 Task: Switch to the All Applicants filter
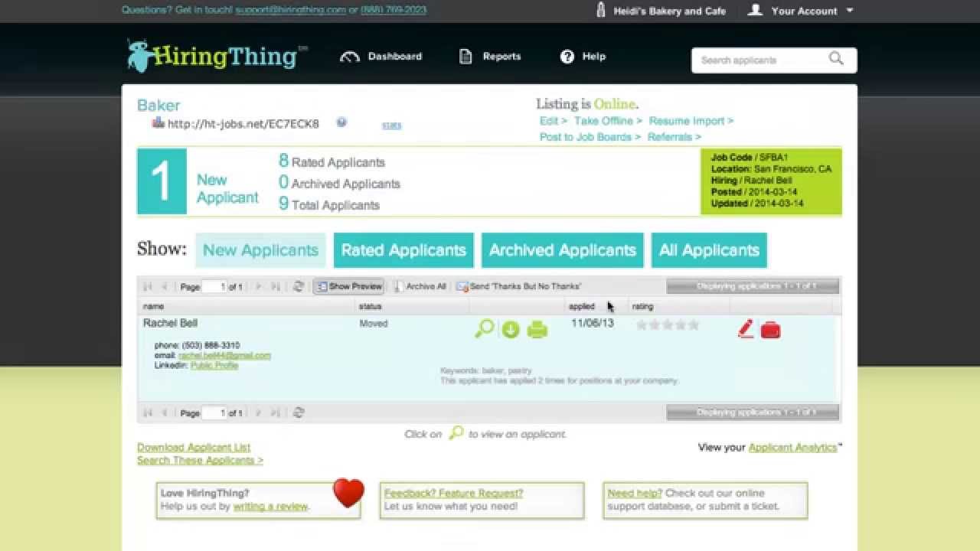709,250
